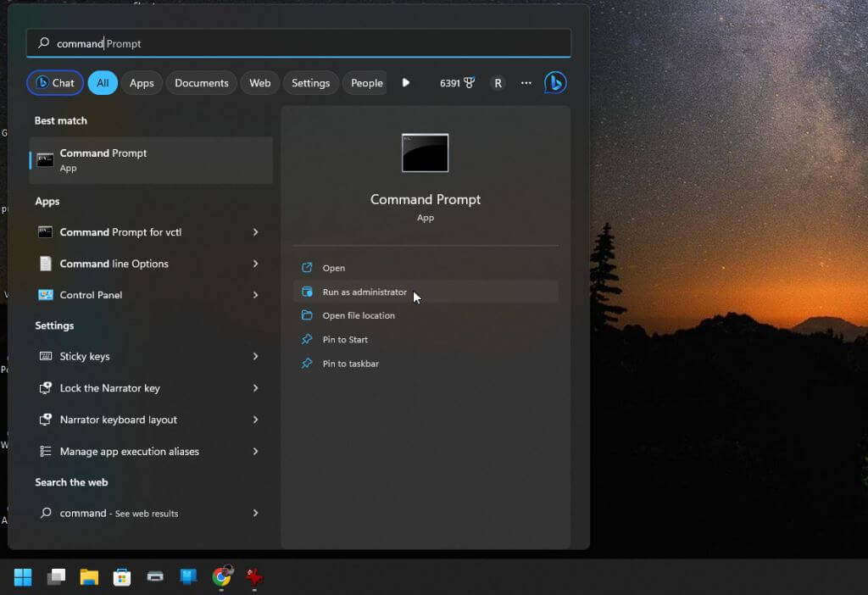Open Microsoft Store from the taskbar

tap(122, 577)
